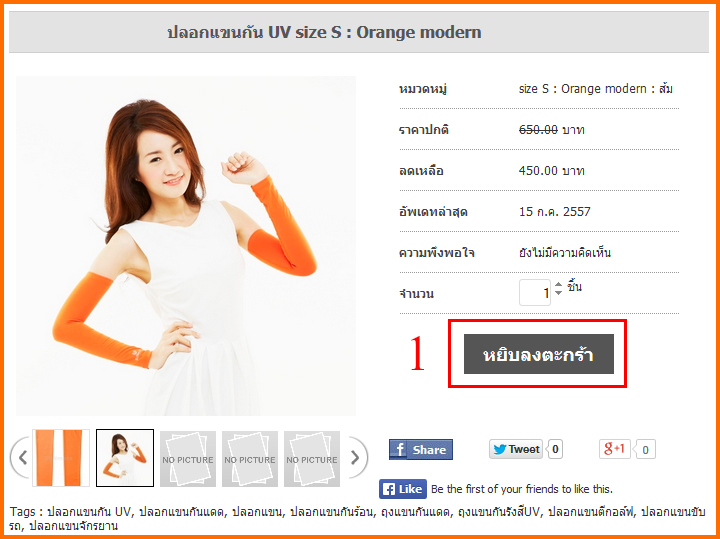Click the Facebook Share button

421,449
